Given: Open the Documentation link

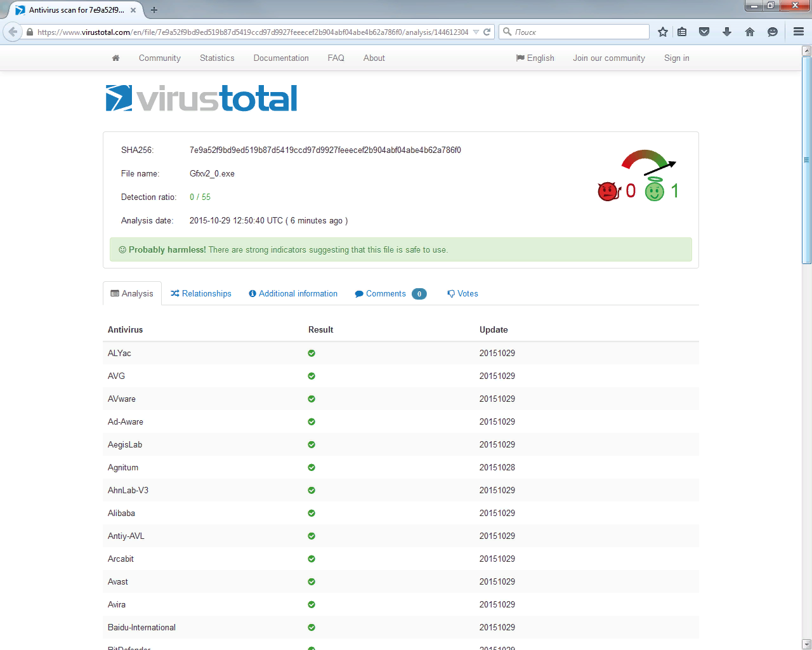Looking at the screenshot, I should 281,58.
